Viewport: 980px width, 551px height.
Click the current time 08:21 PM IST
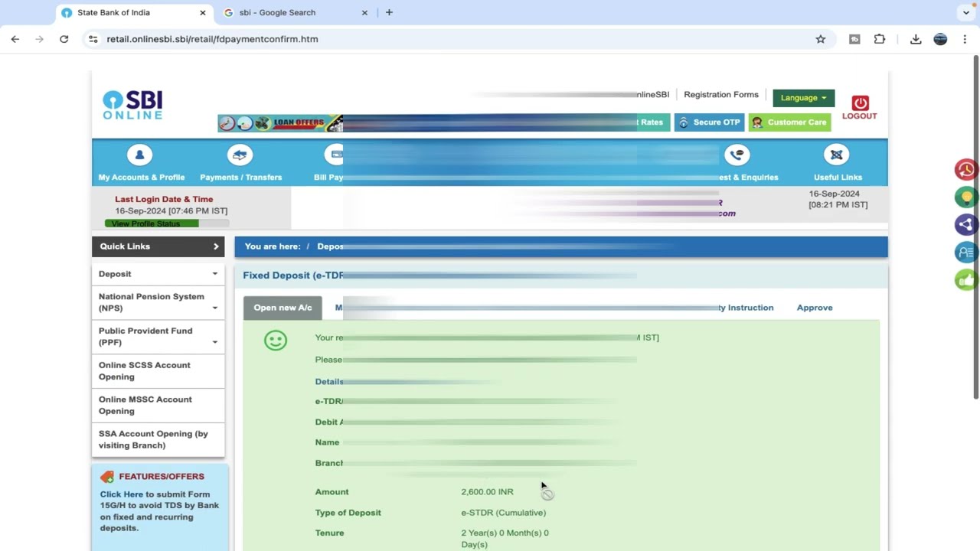coord(838,205)
